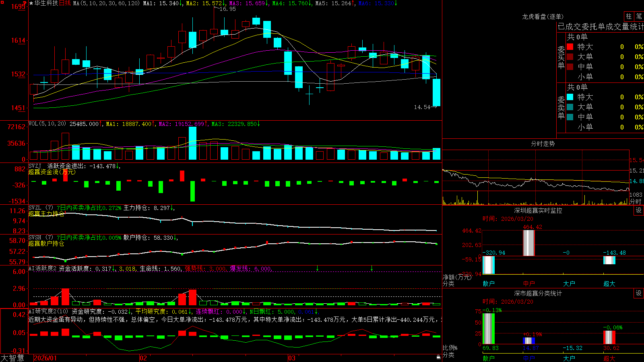
Task: Click the 16.95 high price marker
Action: click(227, 9)
